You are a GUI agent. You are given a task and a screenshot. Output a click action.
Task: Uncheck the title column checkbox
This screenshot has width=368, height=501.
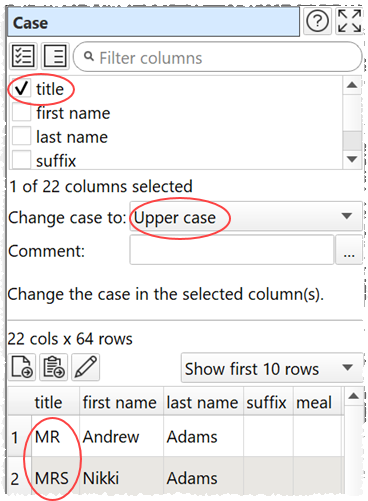(x=21, y=89)
